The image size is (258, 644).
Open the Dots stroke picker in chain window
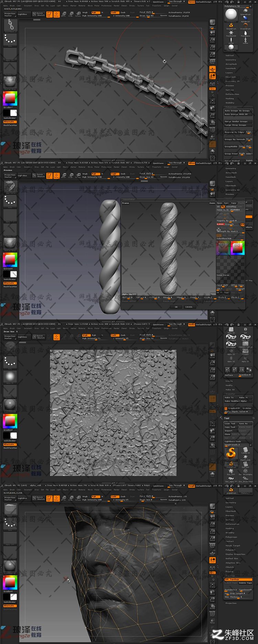pos(10,40)
